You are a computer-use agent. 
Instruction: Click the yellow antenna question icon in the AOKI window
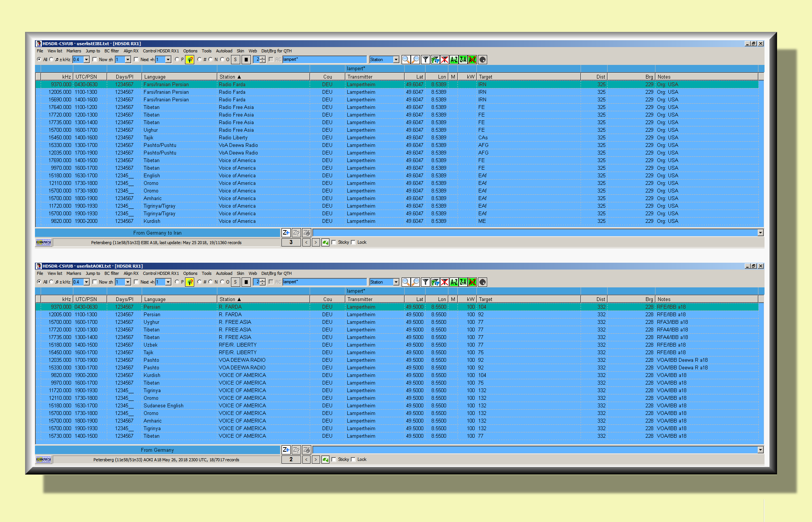point(190,282)
